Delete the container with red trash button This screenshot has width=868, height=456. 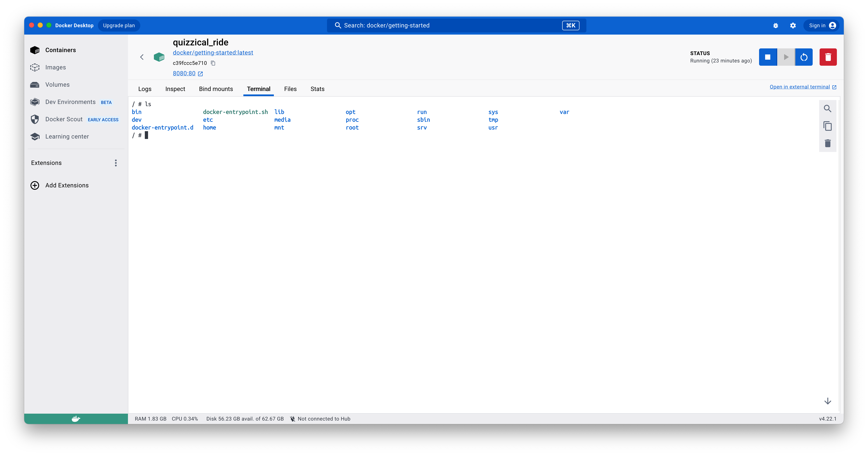[x=828, y=57]
